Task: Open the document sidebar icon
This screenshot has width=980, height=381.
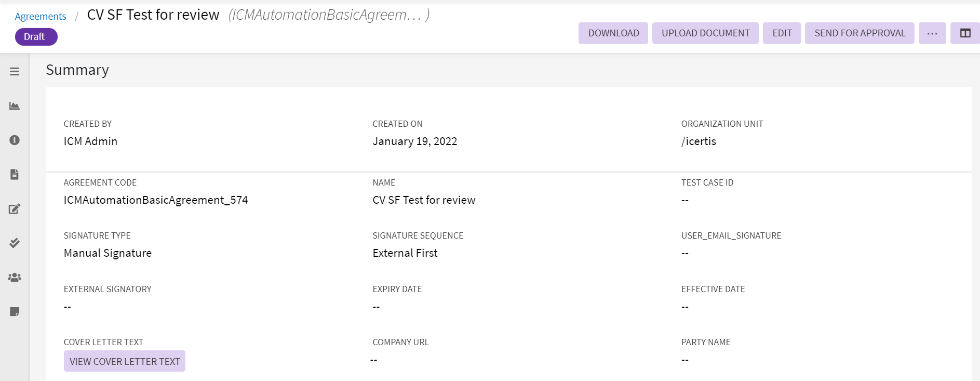Action: tap(15, 174)
